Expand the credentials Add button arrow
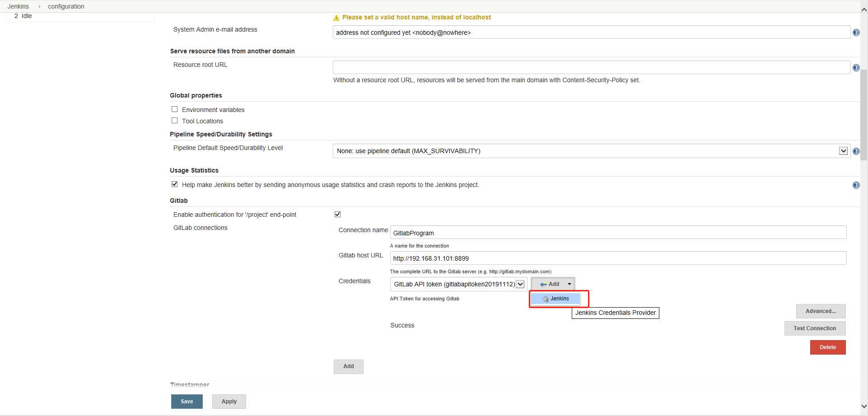Viewport: 868px width, 416px height. coord(569,284)
